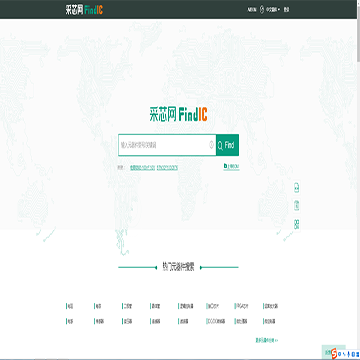360x360 pixels.
Task: Click the middle floating sidebar icon
Action: tap(296, 206)
